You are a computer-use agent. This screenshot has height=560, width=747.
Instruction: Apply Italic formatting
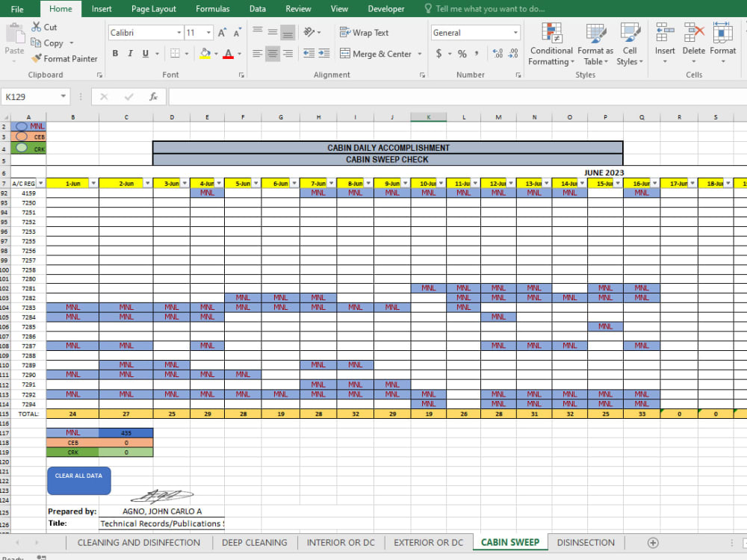click(130, 53)
